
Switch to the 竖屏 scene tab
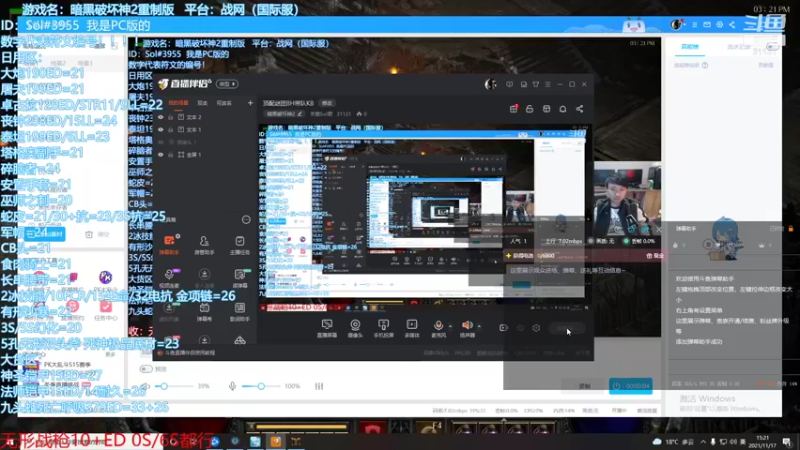click(203, 103)
